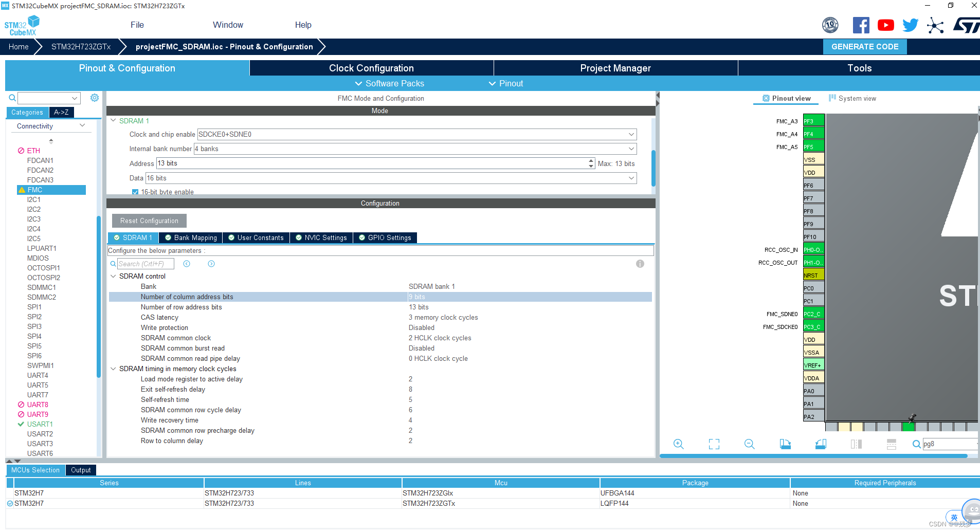Select USART1 in the peripheral list
980x532 pixels.
point(40,424)
